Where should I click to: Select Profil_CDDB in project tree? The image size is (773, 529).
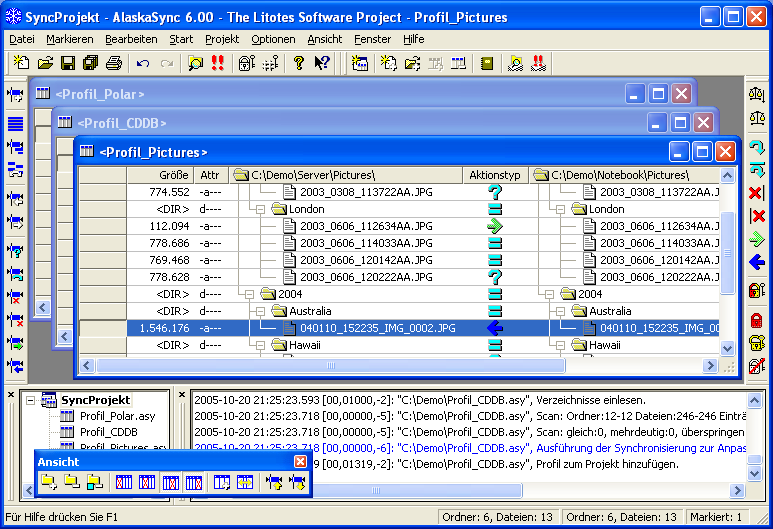point(108,432)
